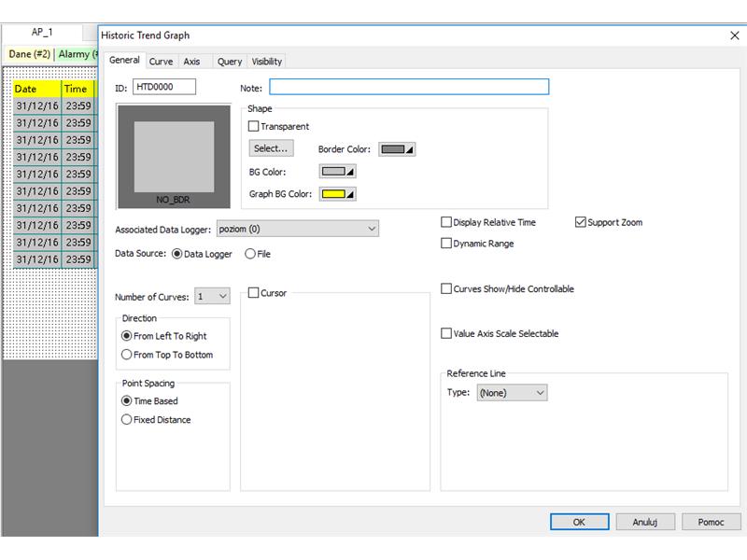Viewport: 747px width, 560px height.
Task: Expand the Reference Line Type dropdown
Action: (x=512, y=393)
